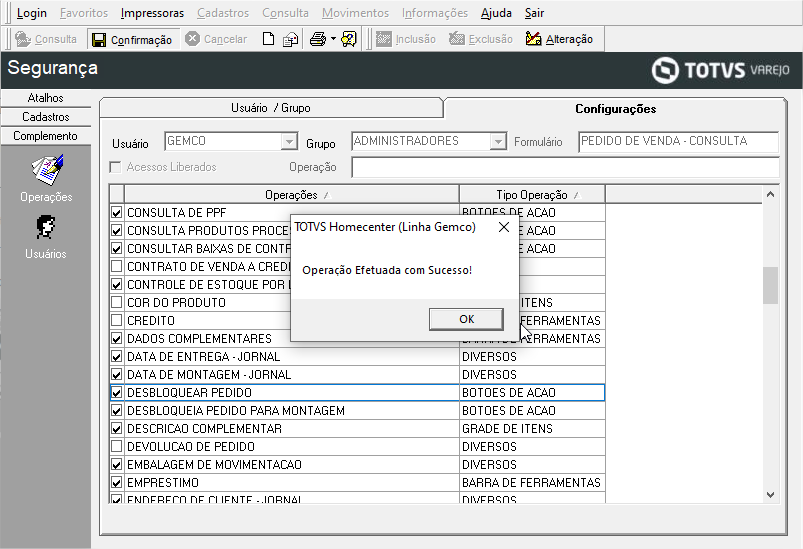
Task: Toggle COR DO PRODUTO checkbox
Action: [x=117, y=302]
